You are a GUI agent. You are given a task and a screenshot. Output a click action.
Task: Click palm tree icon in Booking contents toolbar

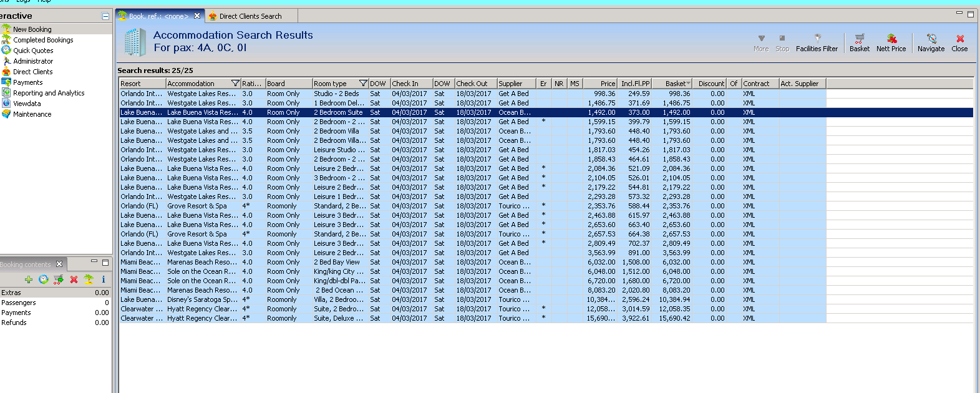click(89, 279)
